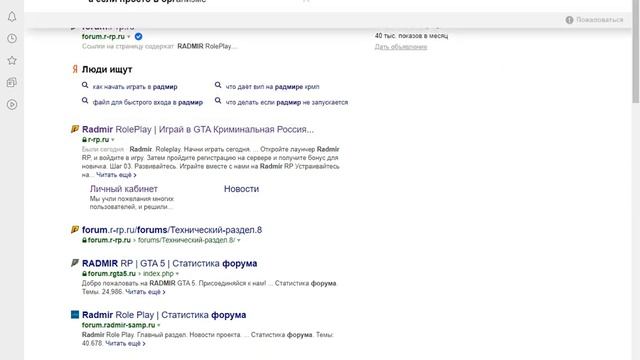Viewport: 640px width, 360px height.
Task: Open notifications bell in sidebar
Action: click(12, 17)
